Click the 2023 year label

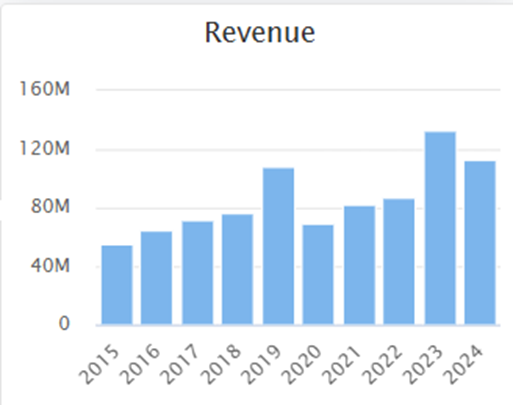tap(422, 365)
